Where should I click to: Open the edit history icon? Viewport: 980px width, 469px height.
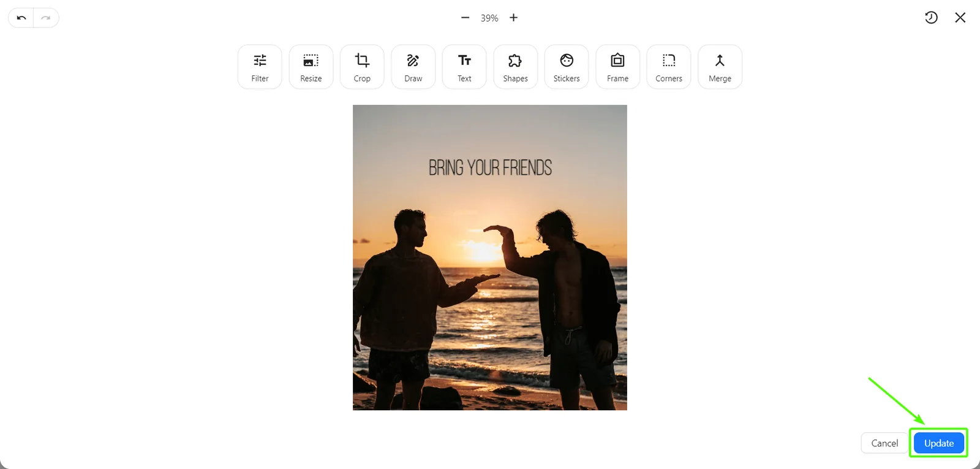(x=931, y=18)
